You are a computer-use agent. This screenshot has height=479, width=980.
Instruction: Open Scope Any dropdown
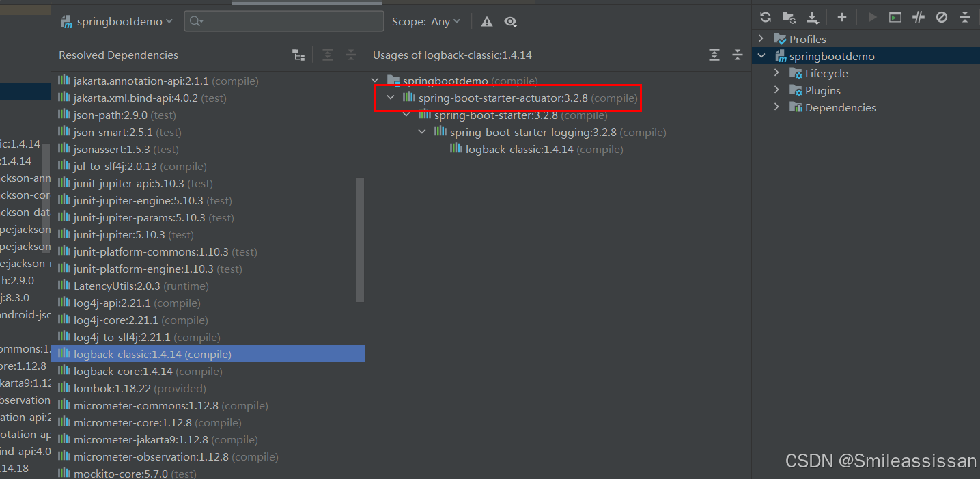[426, 22]
